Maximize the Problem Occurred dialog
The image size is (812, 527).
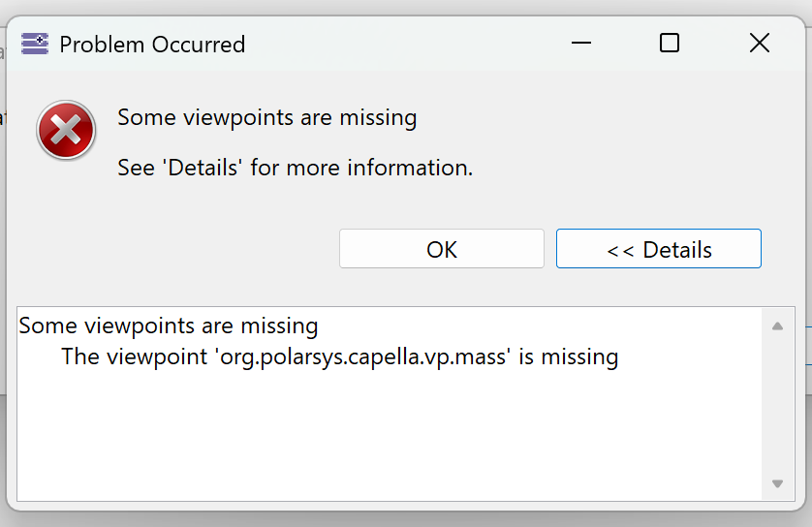tap(670, 44)
